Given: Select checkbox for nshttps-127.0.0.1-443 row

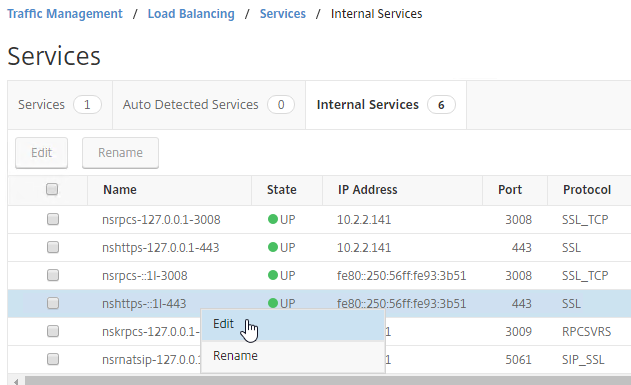Looking at the screenshot, I should 53,247.
